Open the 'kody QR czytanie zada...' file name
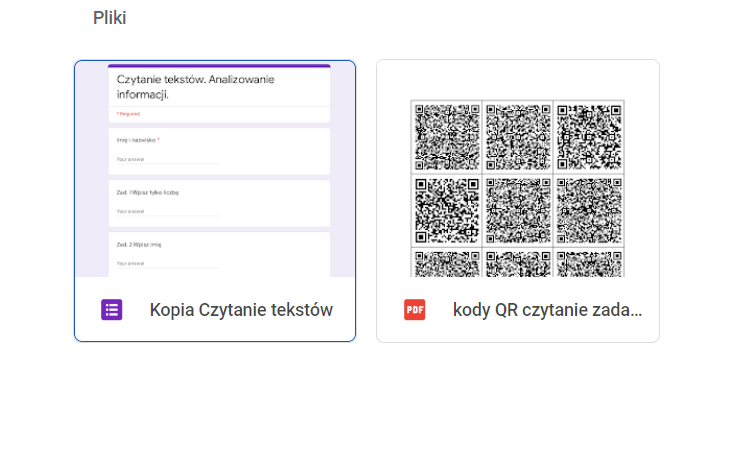741x449 pixels. (547, 310)
